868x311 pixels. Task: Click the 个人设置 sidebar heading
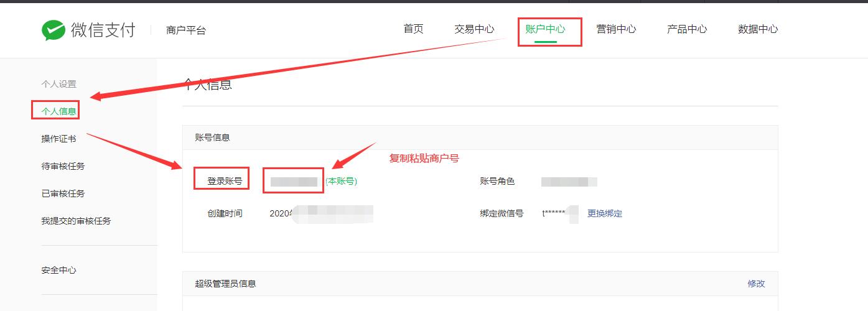pos(58,84)
